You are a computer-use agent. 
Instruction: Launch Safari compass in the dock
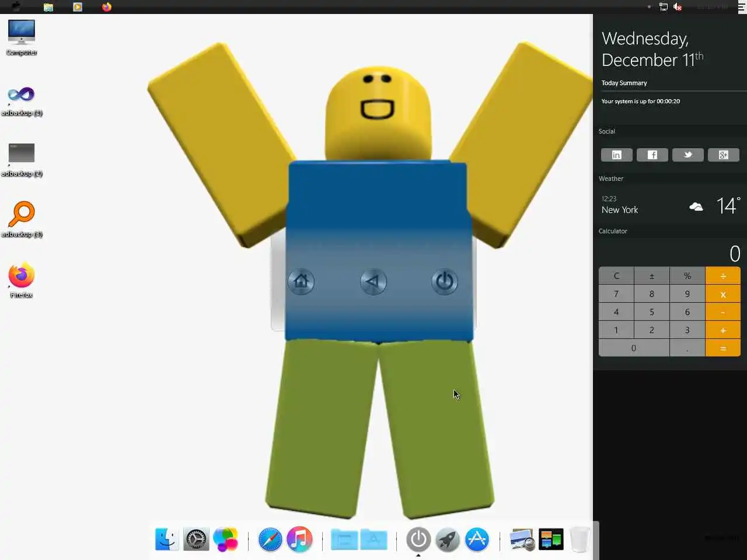pos(270,540)
